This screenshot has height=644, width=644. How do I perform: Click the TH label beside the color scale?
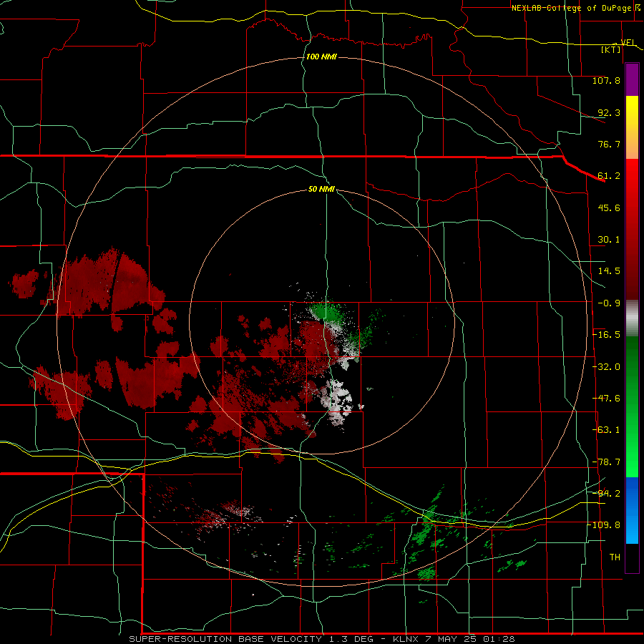(615, 557)
